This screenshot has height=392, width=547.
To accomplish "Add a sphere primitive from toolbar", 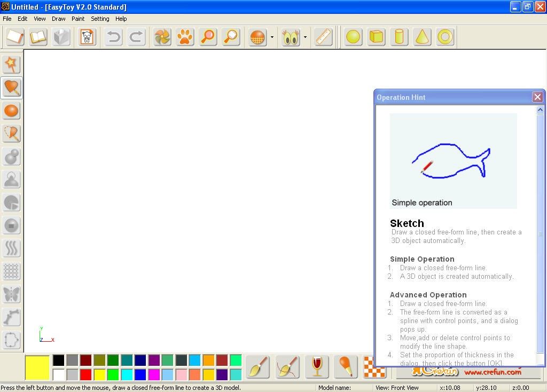I will [x=353, y=37].
